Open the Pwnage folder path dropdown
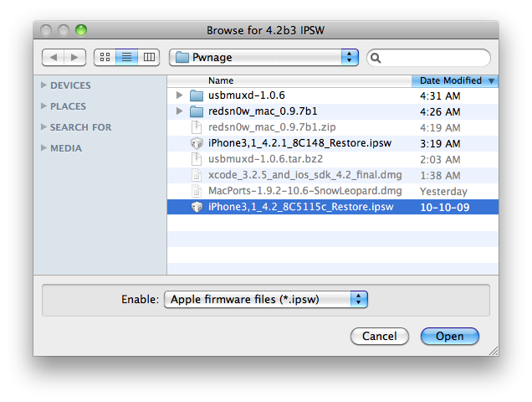Image resolution: width=532 pixels, height=402 pixels. [263, 58]
